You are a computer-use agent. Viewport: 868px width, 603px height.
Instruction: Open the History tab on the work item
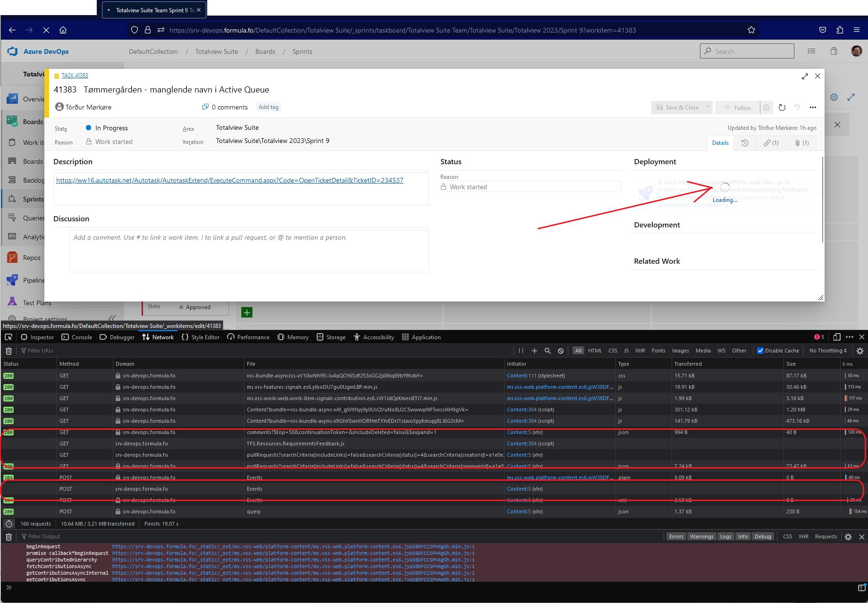tap(745, 143)
